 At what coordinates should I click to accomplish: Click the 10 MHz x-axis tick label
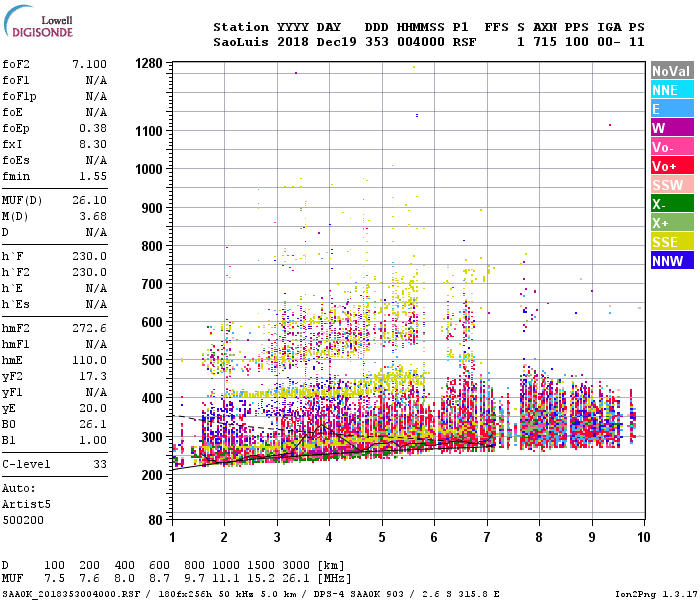coord(643,537)
